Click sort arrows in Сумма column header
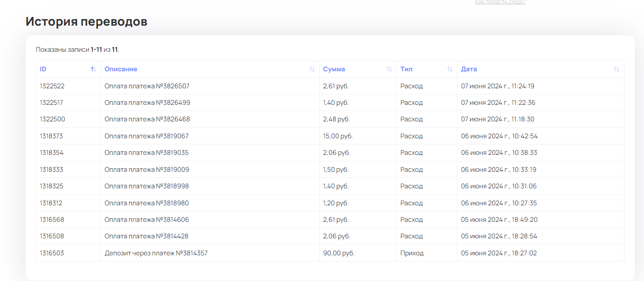This screenshot has width=644, height=281. coord(389,69)
